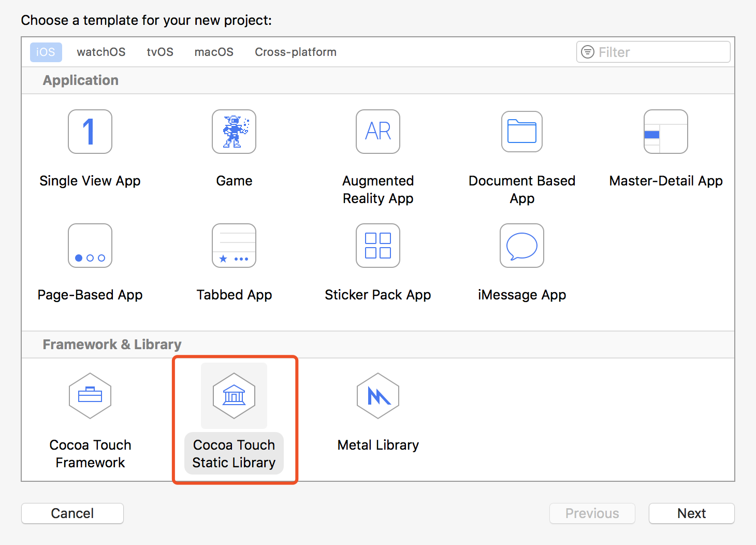Show Cross-platform templates tab
This screenshot has width=756, height=545.
pos(296,52)
